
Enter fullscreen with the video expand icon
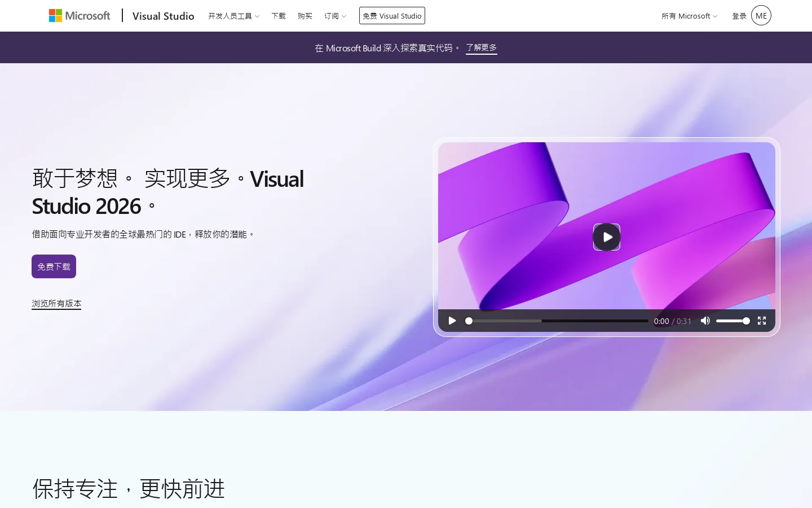point(762,321)
